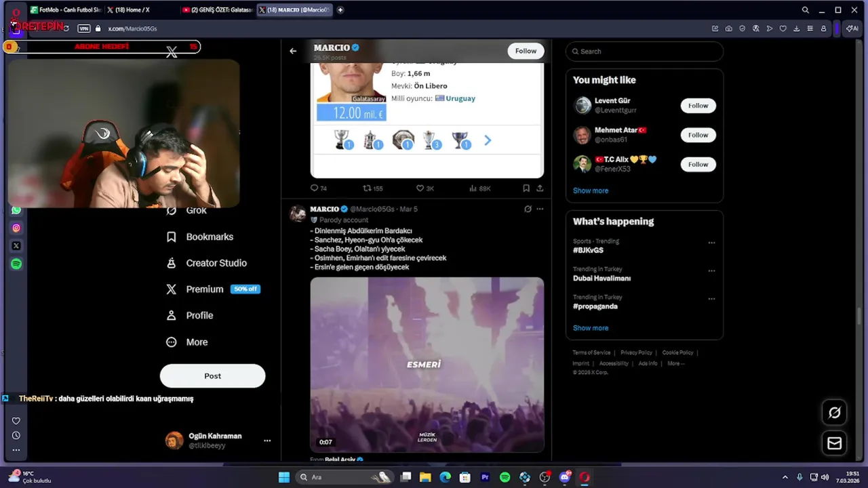
Task: Open the Opera AI assistant button
Action: pyautogui.click(x=852, y=28)
